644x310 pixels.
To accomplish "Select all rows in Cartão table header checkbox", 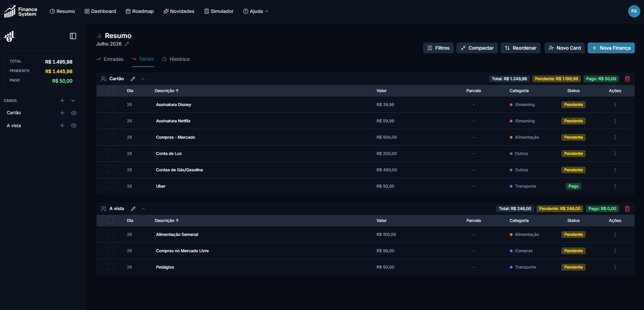I will coord(110,90).
